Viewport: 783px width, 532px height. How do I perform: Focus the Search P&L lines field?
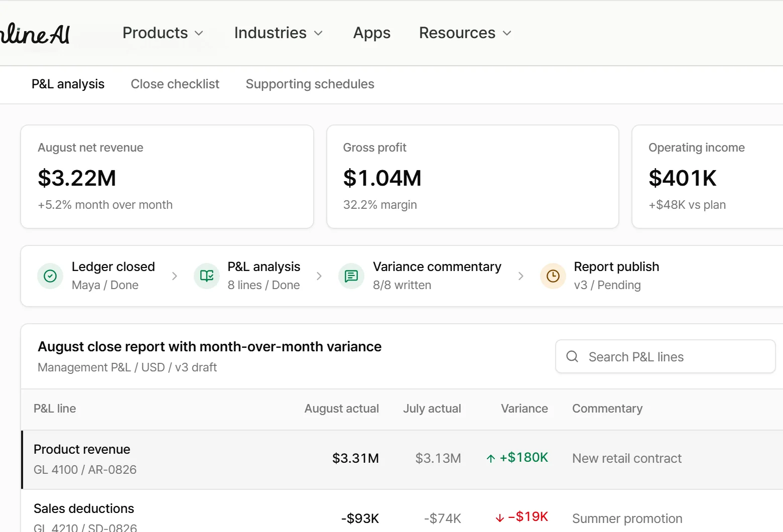[666, 356]
